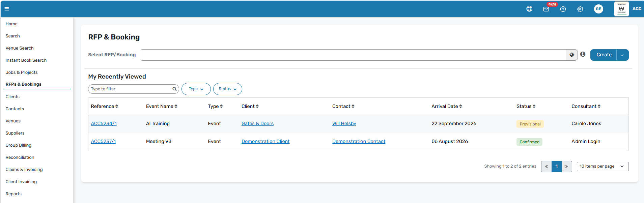Open the Create button dropdown arrow
This screenshot has width=644, height=203.
[x=622, y=55]
